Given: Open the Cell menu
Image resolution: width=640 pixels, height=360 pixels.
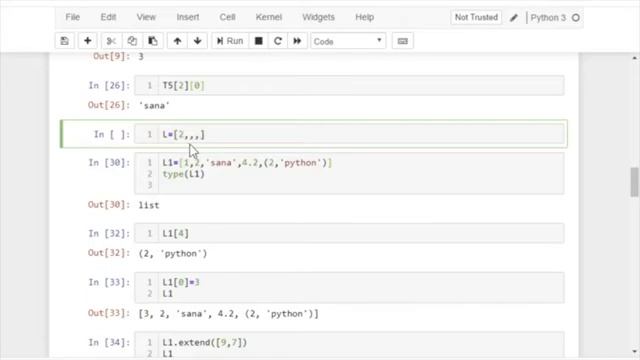Looking at the screenshot, I should pos(227,17).
